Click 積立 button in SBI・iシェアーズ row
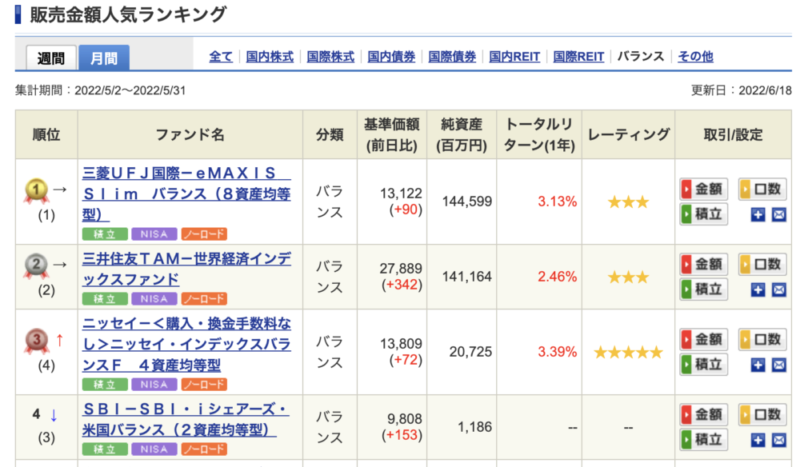 click(x=704, y=439)
